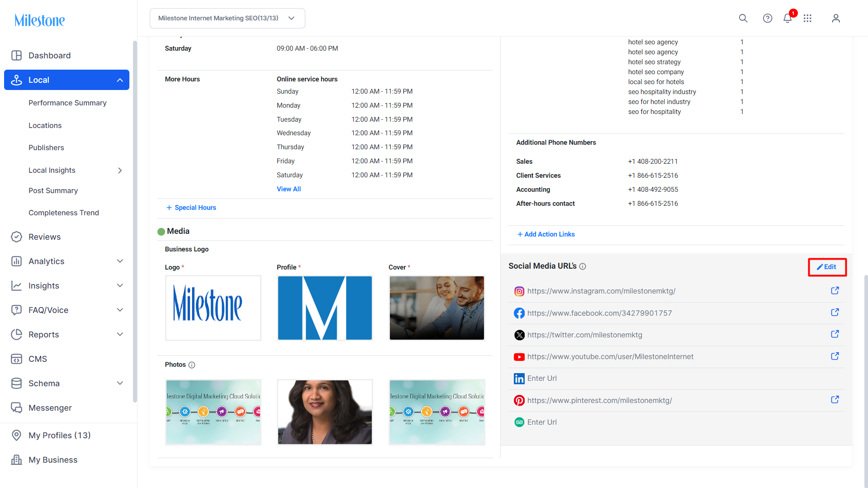Click the CMS sidebar icon

tap(16, 359)
